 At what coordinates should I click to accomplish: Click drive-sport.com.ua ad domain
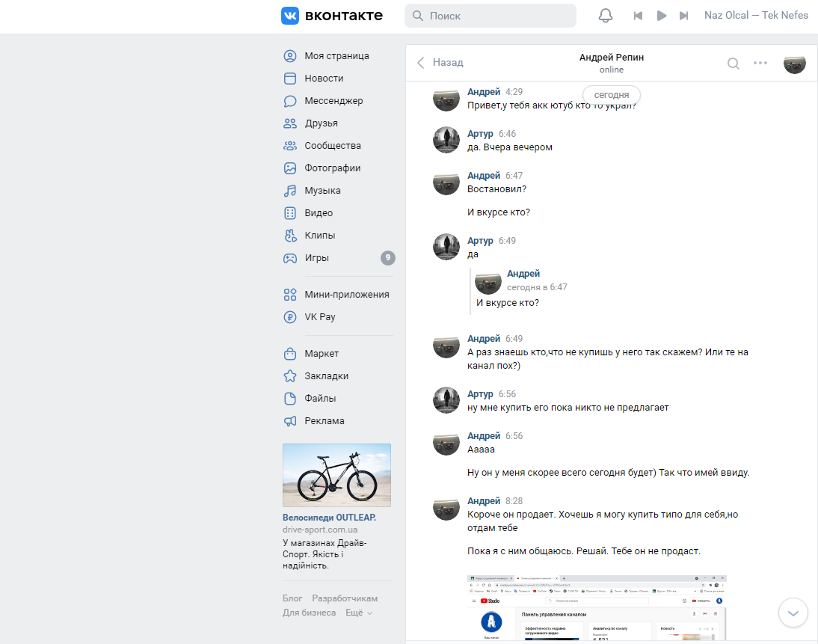coord(320,530)
